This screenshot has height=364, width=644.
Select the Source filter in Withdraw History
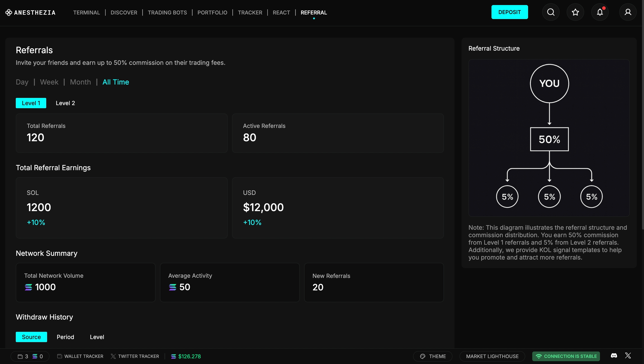click(x=31, y=337)
